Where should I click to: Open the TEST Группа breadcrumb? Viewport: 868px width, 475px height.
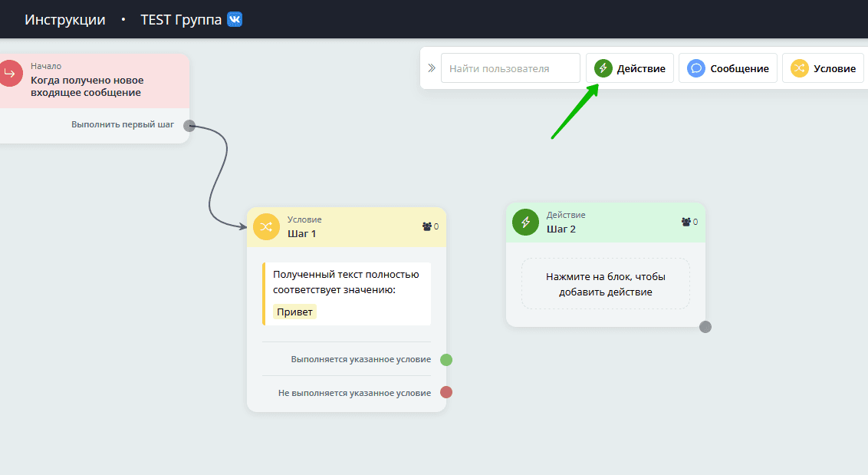pyautogui.click(x=181, y=20)
